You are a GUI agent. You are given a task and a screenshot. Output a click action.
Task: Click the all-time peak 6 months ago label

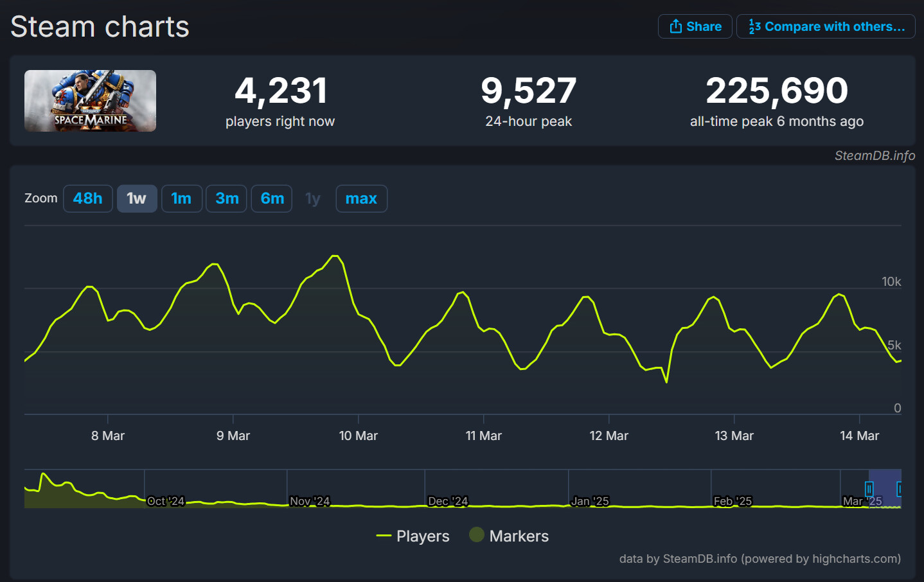pos(777,121)
